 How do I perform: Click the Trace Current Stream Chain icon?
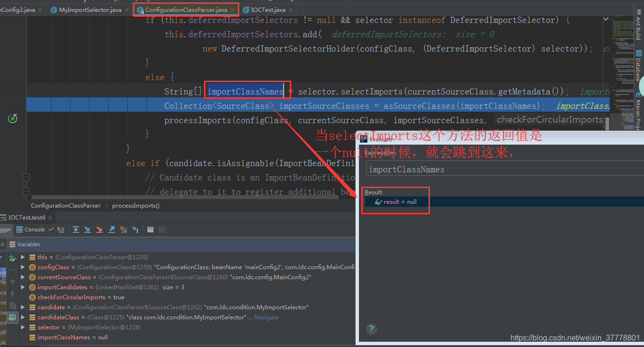tap(162, 230)
